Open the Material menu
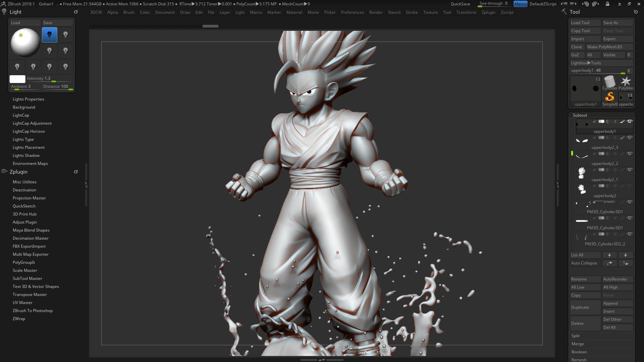The image size is (644, 362). (294, 12)
